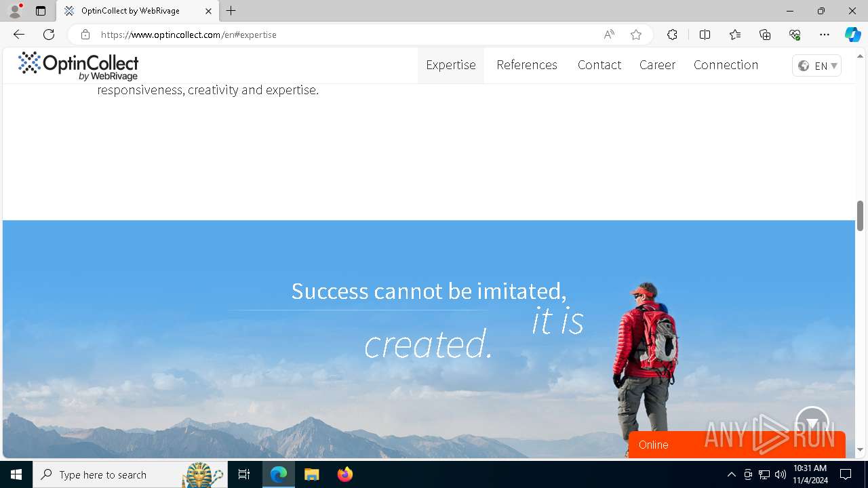The width and height of the screenshot is (868, 488).
Task: Close the OptinCollect by WebRivage tab
Action: coord(209,11)
